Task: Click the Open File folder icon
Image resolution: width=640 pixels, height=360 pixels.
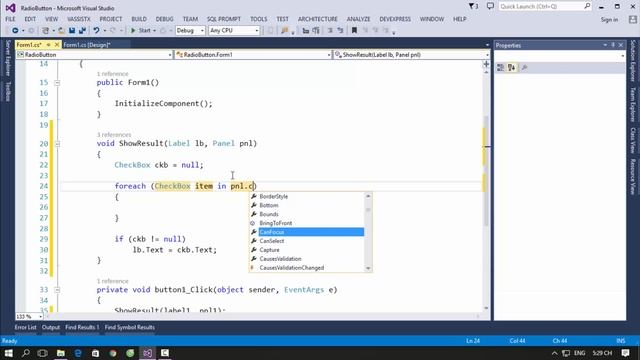Action: [x=61, y=31]
